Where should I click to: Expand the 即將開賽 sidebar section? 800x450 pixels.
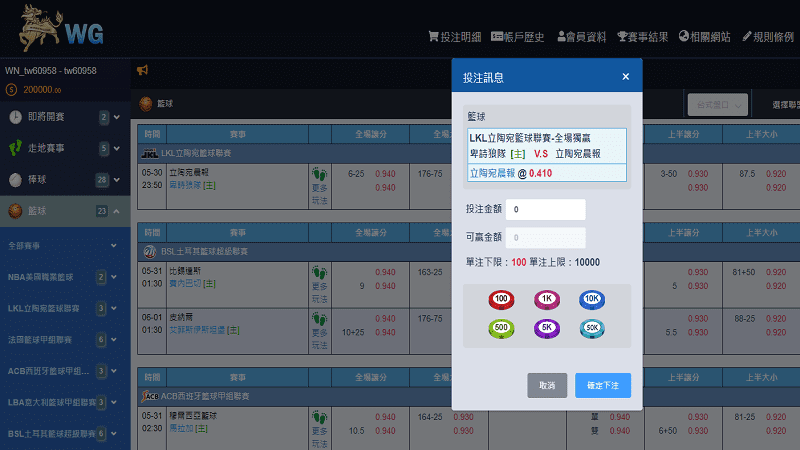[117, 117]
